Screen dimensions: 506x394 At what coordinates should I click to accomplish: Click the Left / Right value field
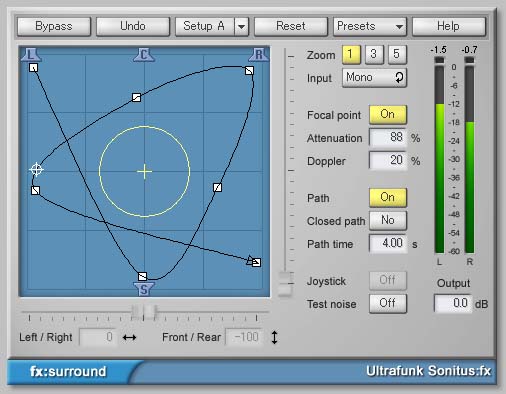pos(98,337)
